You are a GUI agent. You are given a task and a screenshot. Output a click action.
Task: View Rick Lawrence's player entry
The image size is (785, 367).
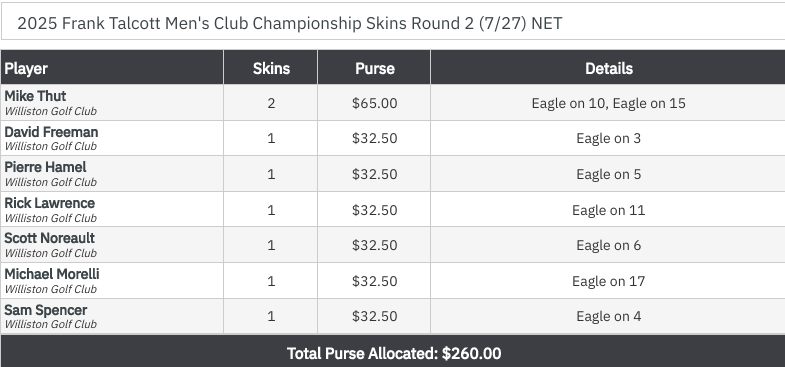[x=49, y=203]
